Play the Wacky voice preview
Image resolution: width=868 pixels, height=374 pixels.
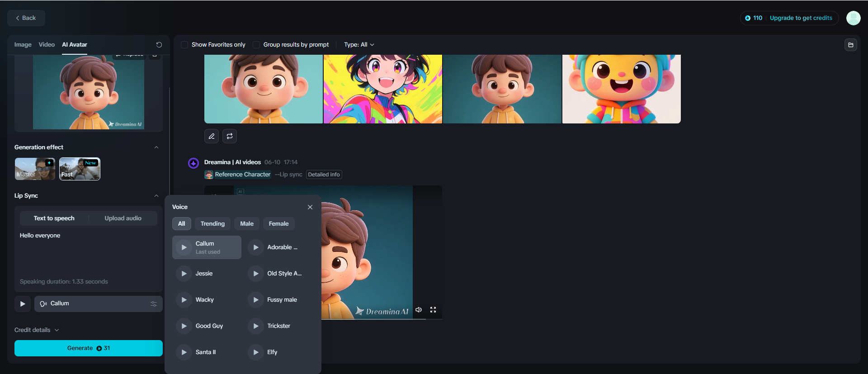click(x=184, y=300)
